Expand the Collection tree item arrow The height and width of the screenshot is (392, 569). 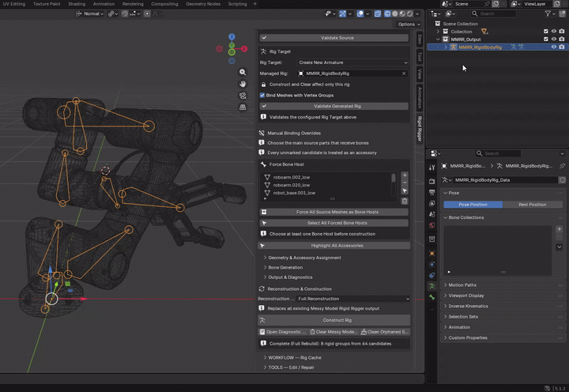[x=438, y=32]
